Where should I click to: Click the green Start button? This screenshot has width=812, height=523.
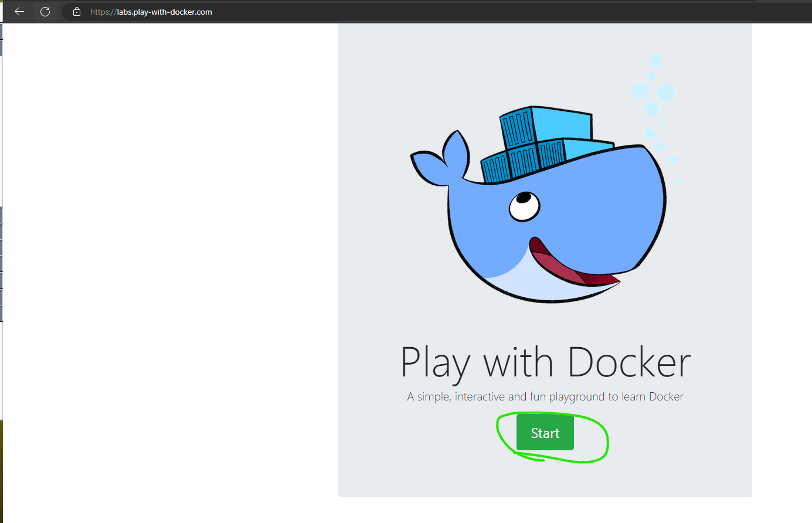pos(545,433)
